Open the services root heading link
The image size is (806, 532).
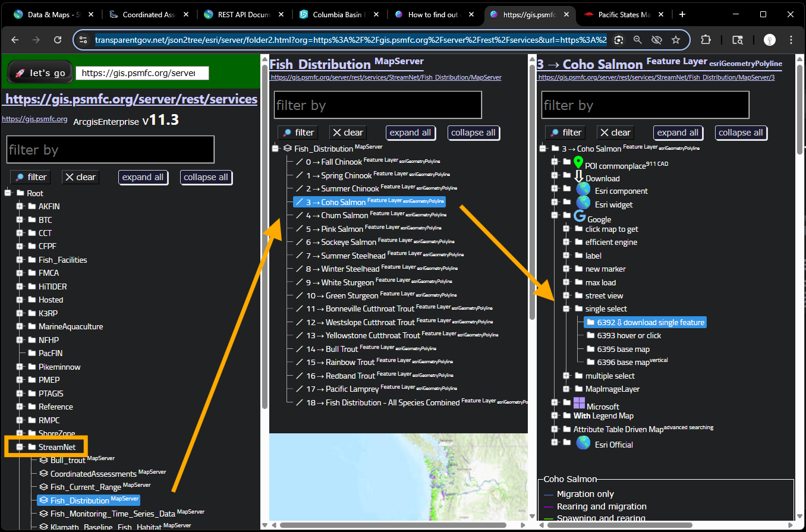pyautogui.click(x=131, y=99)
